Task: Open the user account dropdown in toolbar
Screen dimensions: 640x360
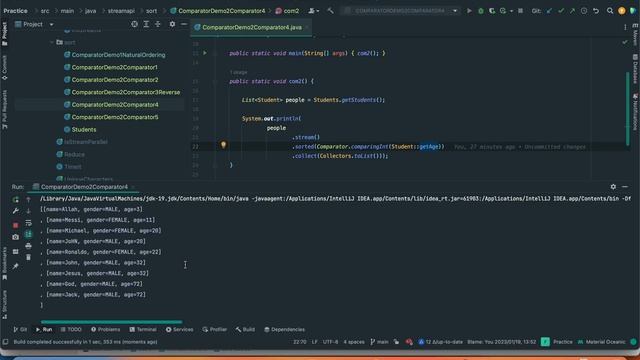Action: click(x=313, y=11)
